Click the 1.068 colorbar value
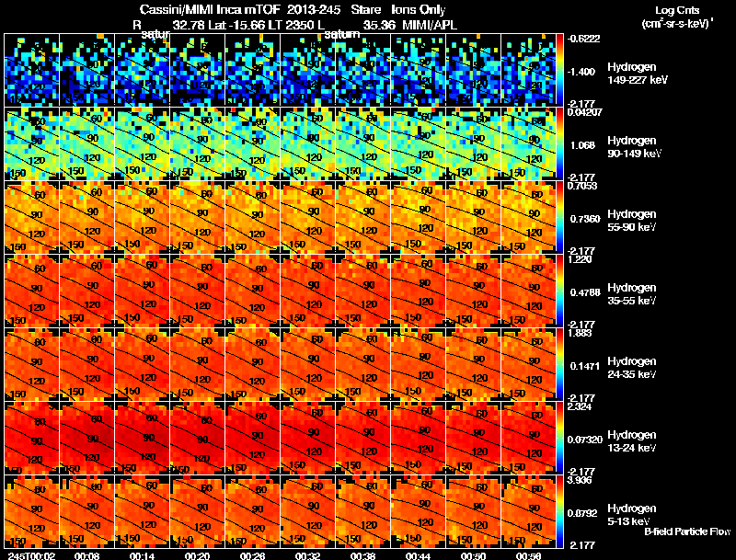The width and height of the screenshot is (736, 560). click(583, 145)
